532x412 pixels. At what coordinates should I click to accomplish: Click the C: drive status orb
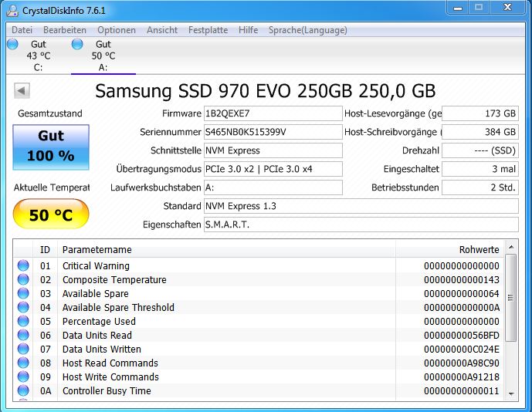12,44
